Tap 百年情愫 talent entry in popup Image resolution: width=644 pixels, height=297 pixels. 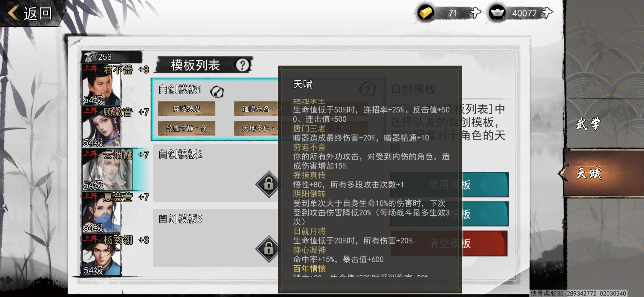(x=309, y=269)
